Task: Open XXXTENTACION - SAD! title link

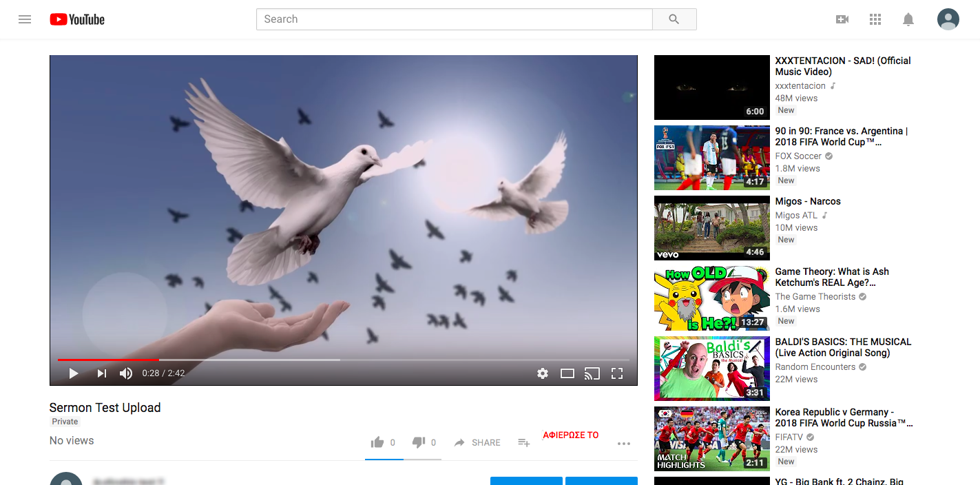Action: (843, 66)
